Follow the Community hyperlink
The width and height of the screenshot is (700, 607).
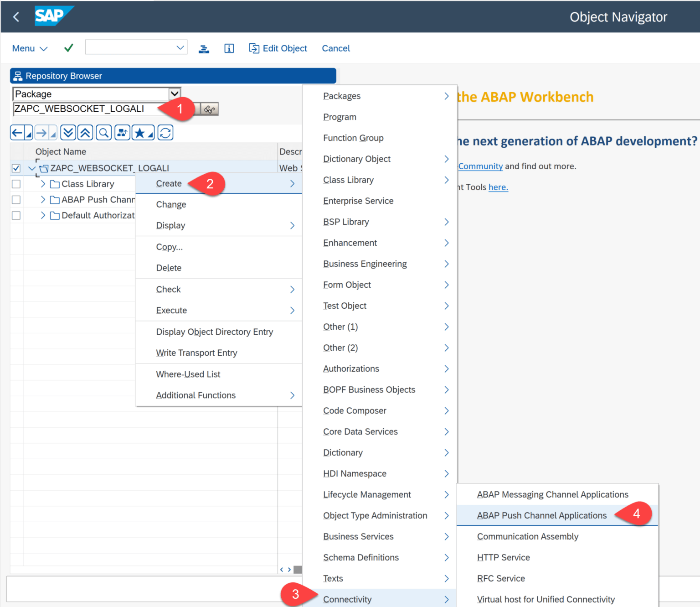(x=480, y=166)
